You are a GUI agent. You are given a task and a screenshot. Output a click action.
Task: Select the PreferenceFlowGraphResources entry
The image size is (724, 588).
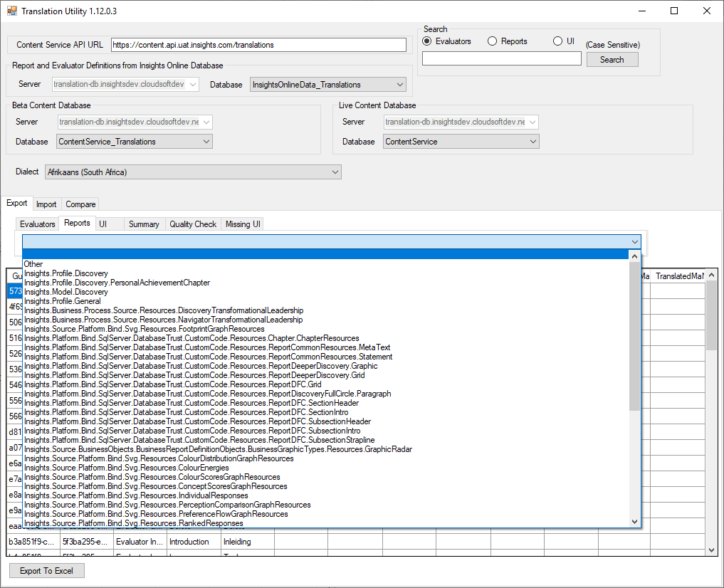[x=325, y=514]
